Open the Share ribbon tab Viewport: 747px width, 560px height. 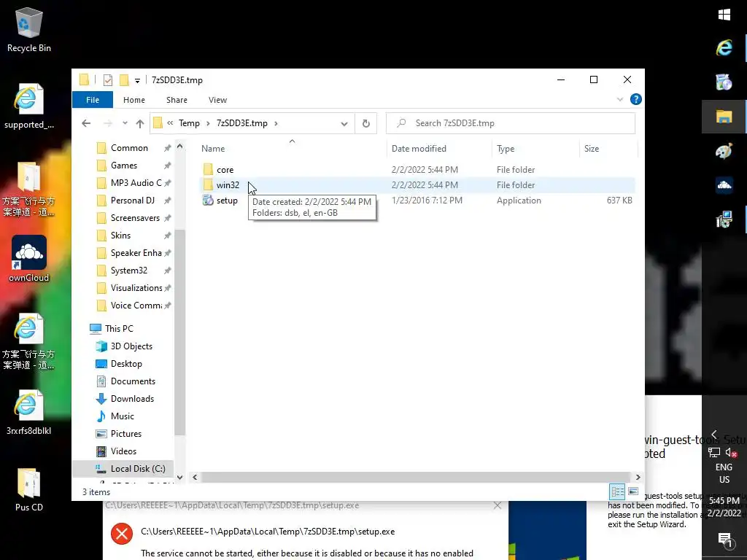[x=177, y=100]
